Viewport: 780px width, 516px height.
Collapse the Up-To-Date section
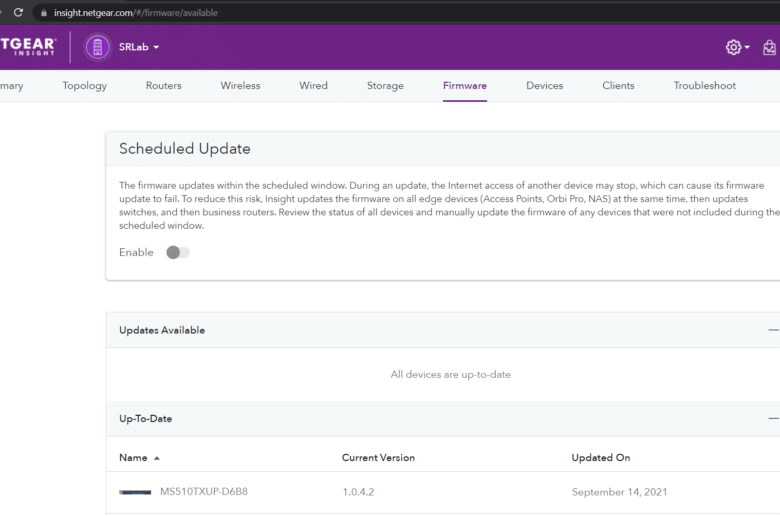(x=773, y=418)
